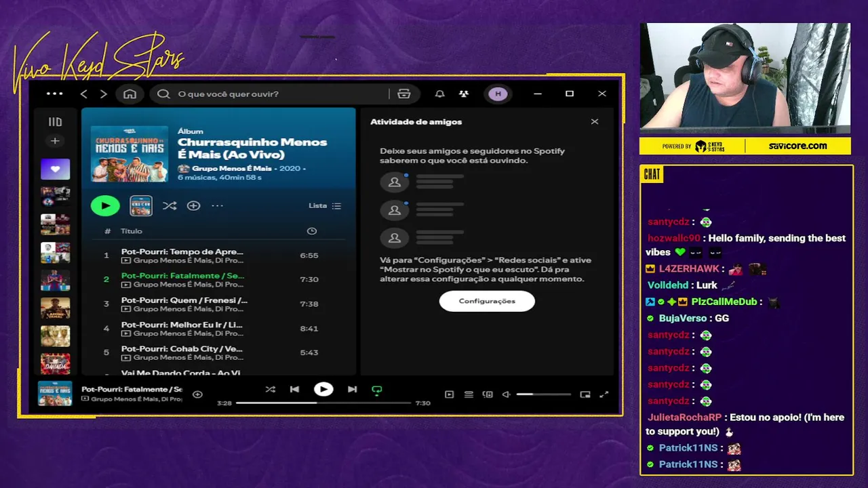The image size is (868, 488).
Task: Add album to library with plus circle
Action: (x=193, y=205)
